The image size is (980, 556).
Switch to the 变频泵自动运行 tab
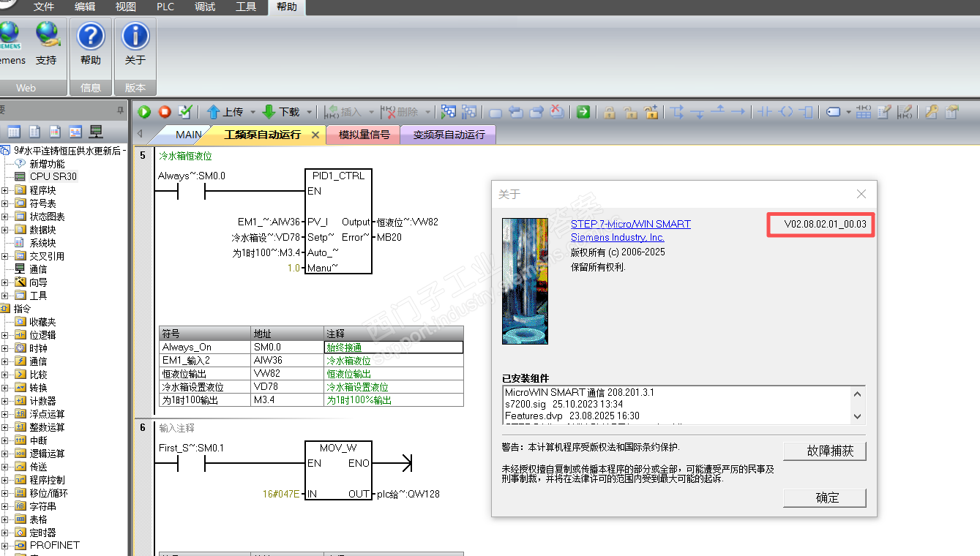click(x=449, y=135)
